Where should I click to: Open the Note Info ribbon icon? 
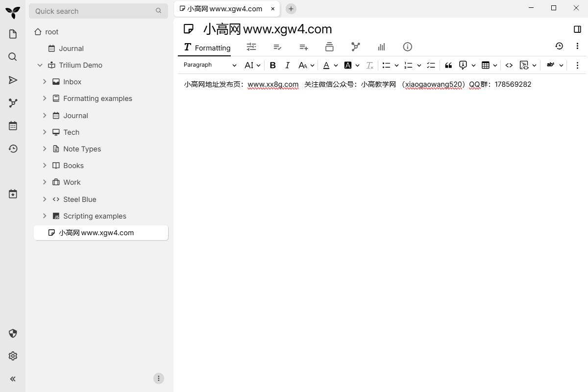(x=407, y=47)
